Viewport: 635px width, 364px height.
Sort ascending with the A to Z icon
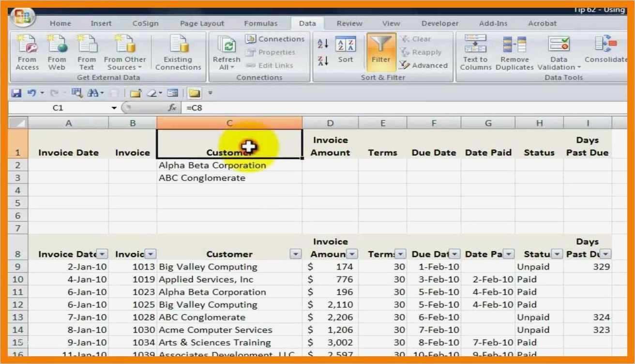point(323,44)
